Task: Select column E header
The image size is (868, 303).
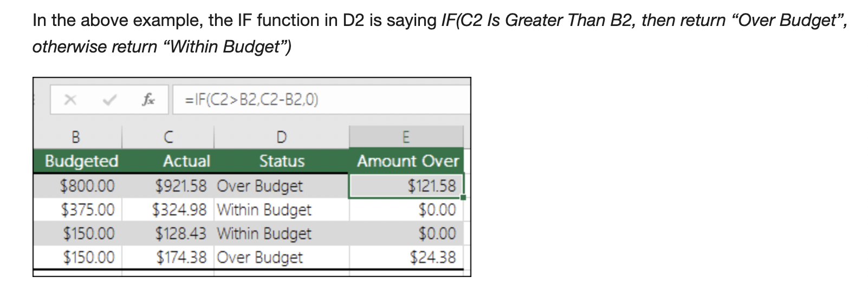Action: [406, 137]
